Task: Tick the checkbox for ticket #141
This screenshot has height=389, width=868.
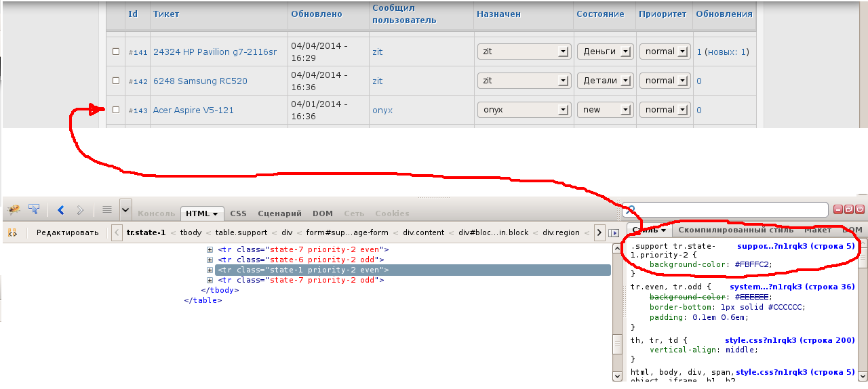Action: point(116,52)
